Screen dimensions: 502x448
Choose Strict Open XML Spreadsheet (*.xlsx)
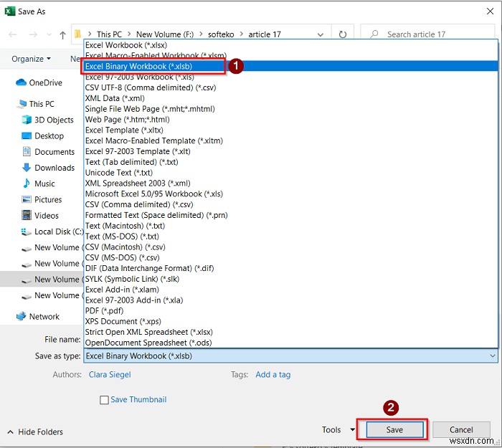pos(290,332)
